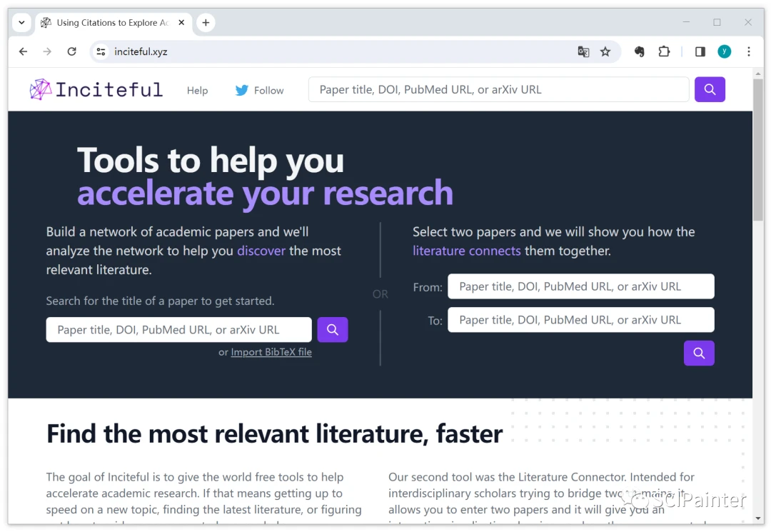The height and width of the screenshot is (532, 771).
Task: Click the scrollbar down arrow
Action: 757,518
